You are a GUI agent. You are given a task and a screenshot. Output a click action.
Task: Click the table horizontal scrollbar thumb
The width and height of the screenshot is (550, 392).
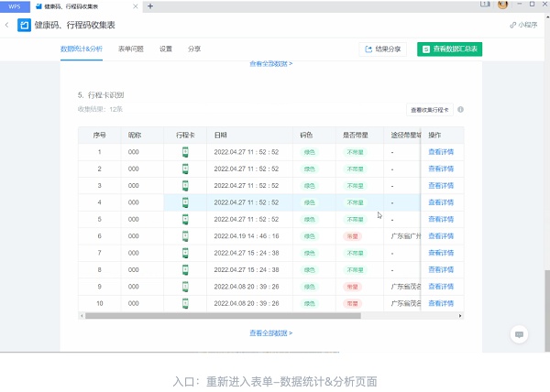(x=223, y=316)
